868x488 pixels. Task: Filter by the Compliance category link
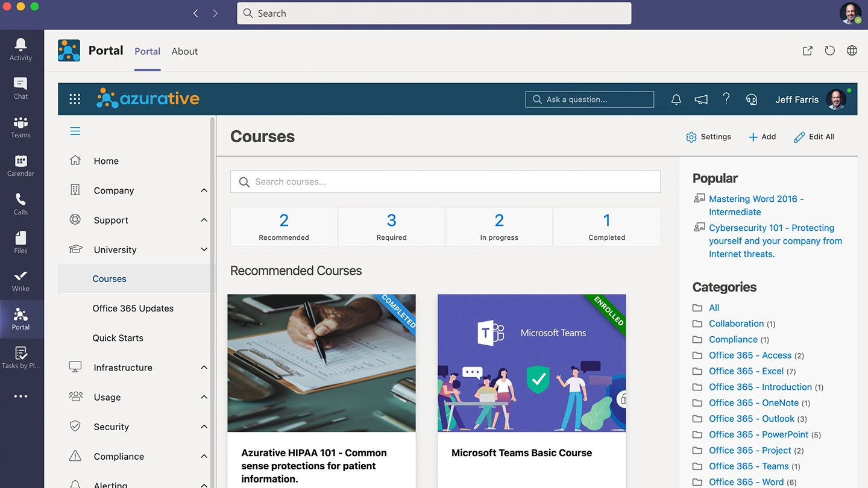point(733,340)
